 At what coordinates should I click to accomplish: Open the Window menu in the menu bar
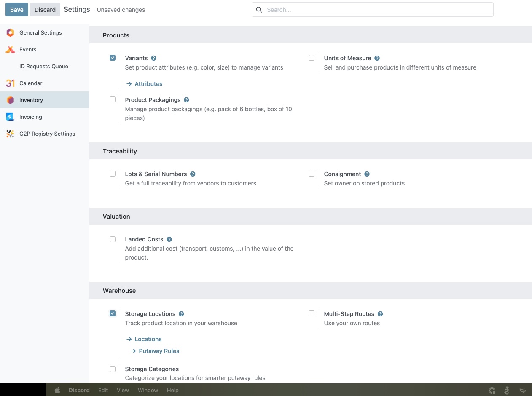coord(148,390)
